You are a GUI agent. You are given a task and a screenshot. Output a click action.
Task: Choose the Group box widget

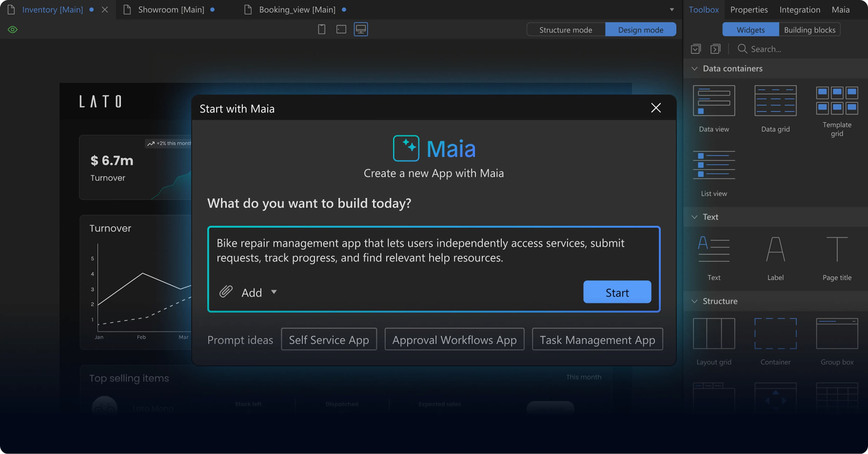pyautogui.click(x=837, y=334)
